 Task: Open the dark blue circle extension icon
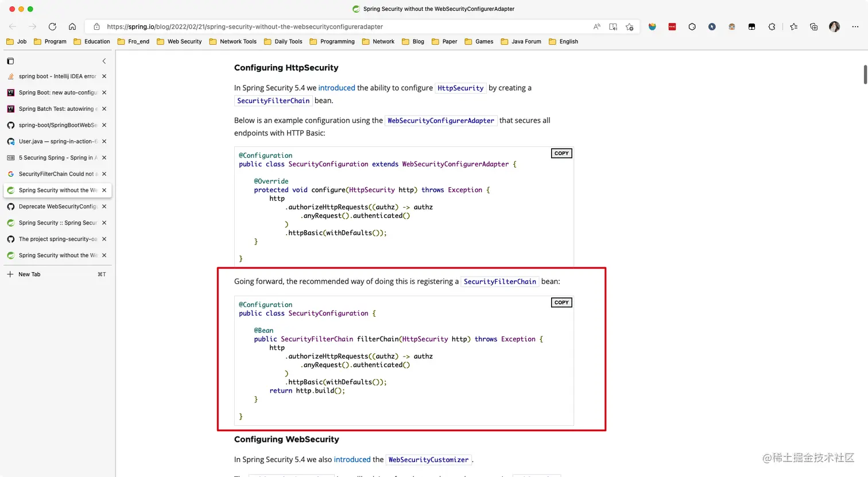(712, 26)
